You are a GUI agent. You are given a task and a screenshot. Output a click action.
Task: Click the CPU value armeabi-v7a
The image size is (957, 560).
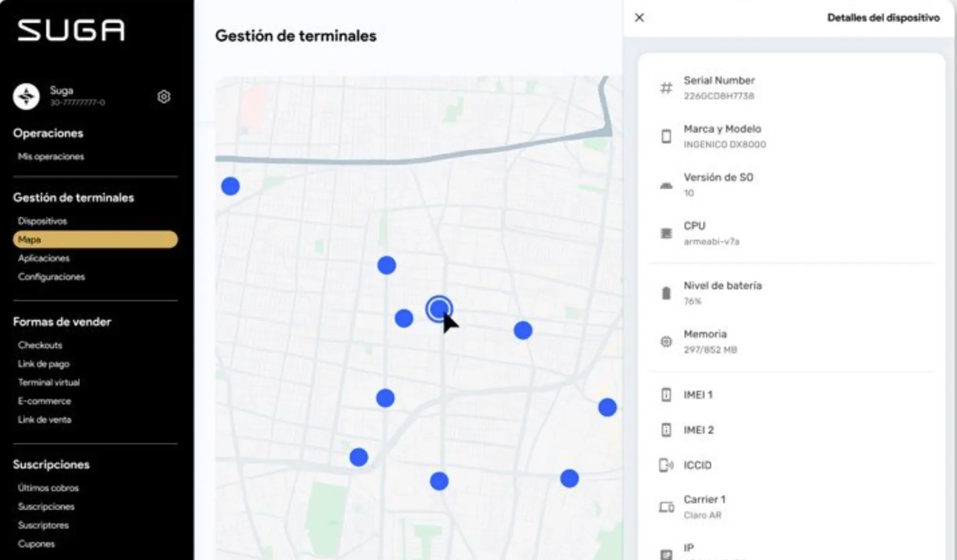tap(711, 242)
